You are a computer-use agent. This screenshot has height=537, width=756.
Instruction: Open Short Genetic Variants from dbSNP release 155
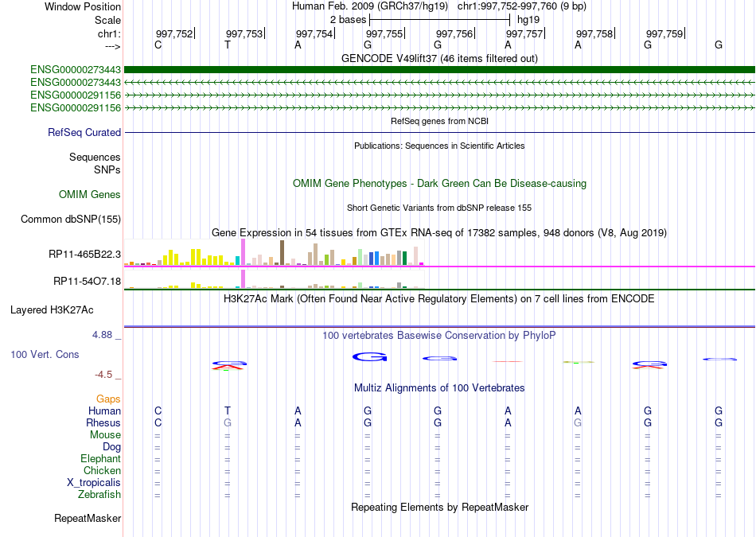tap(439, 208)
